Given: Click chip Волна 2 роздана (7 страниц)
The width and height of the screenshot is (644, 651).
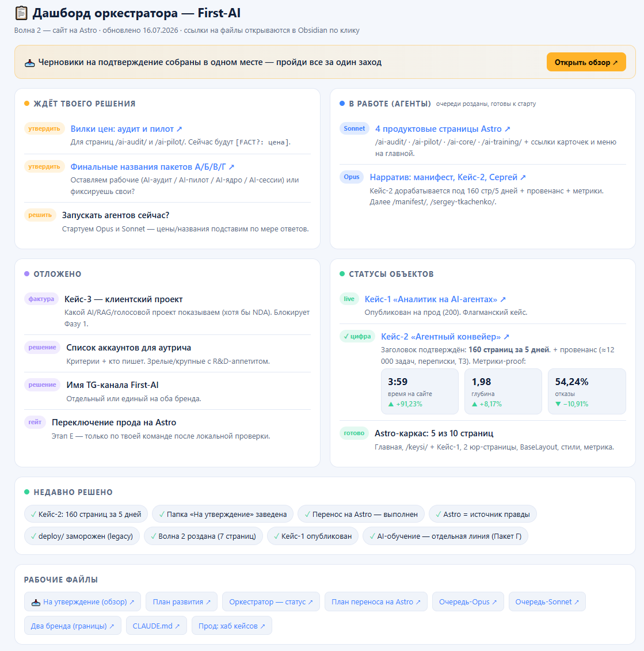Looking at the screenshot, I should pyautogui.click(x=203, y=536).
